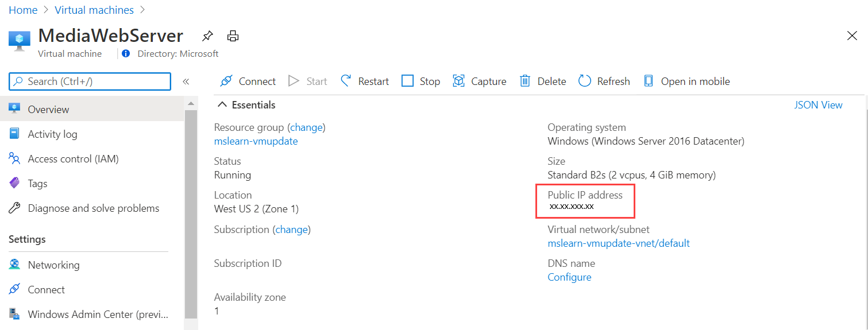Image resolution: width=868 pixels, height=330 pixels.
Task: Click the MediaWebServer virtual machine icon
Action: pos(20,41)
